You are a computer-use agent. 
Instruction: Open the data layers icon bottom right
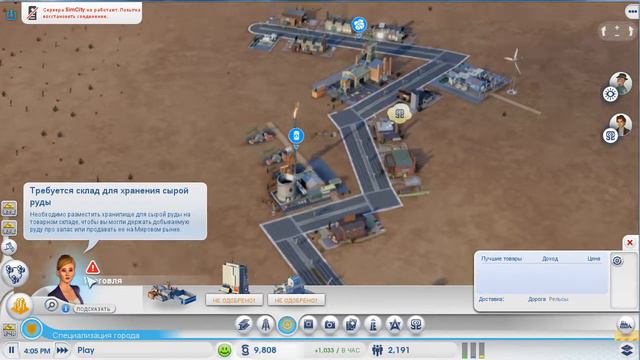627,350
